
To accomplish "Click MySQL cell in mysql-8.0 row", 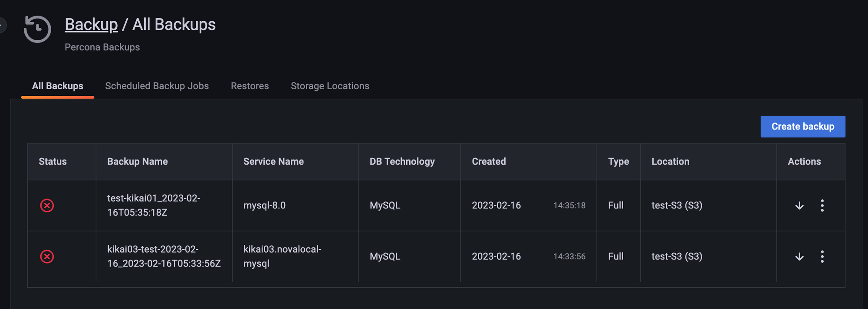I will pos(385,205).
